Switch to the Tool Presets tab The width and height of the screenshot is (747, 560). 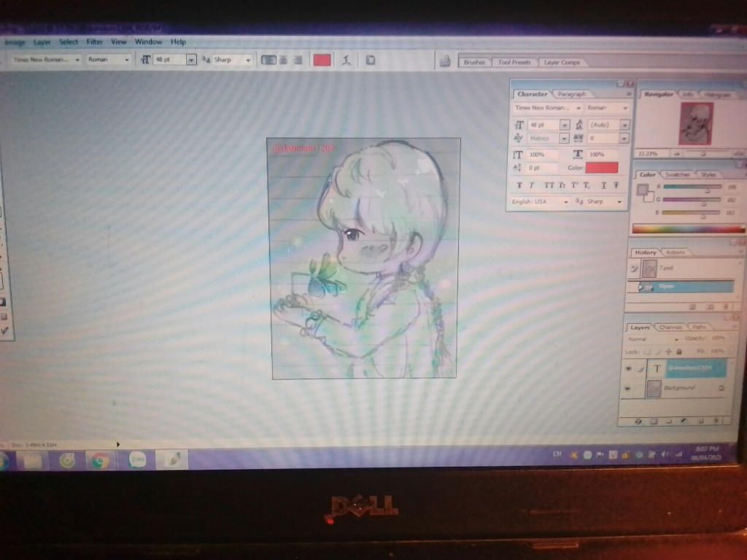tap(514, 63)
